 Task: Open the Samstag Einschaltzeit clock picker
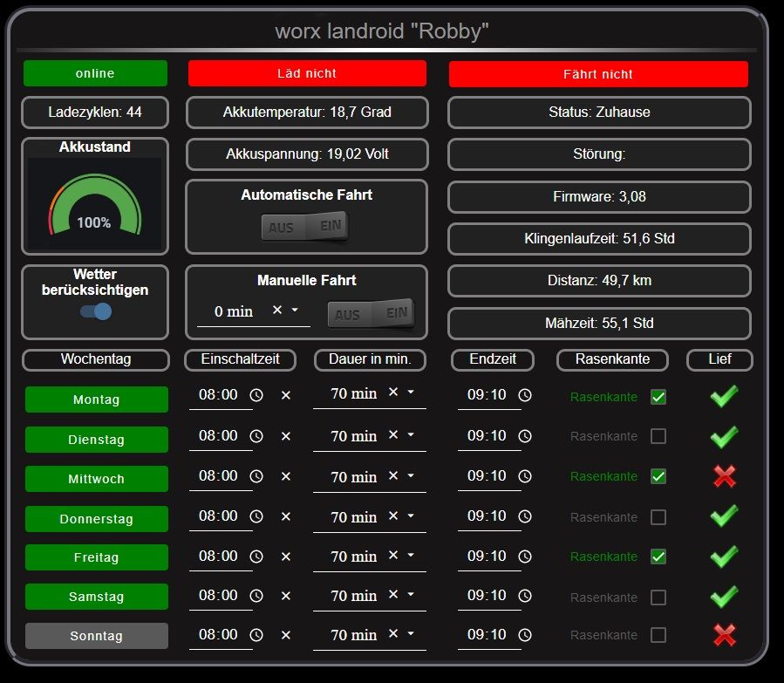pyautogui.click(x=256, y=596)
